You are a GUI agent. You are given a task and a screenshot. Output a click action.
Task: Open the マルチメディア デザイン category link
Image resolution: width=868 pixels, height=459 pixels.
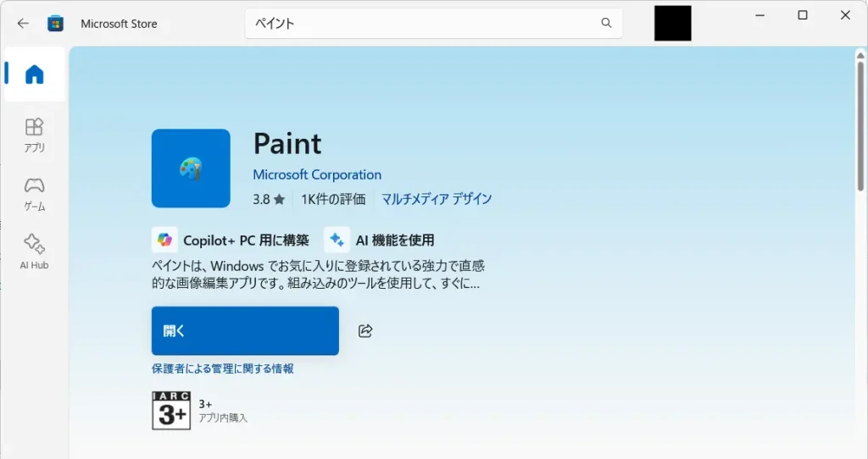click(x=437, y=199)
